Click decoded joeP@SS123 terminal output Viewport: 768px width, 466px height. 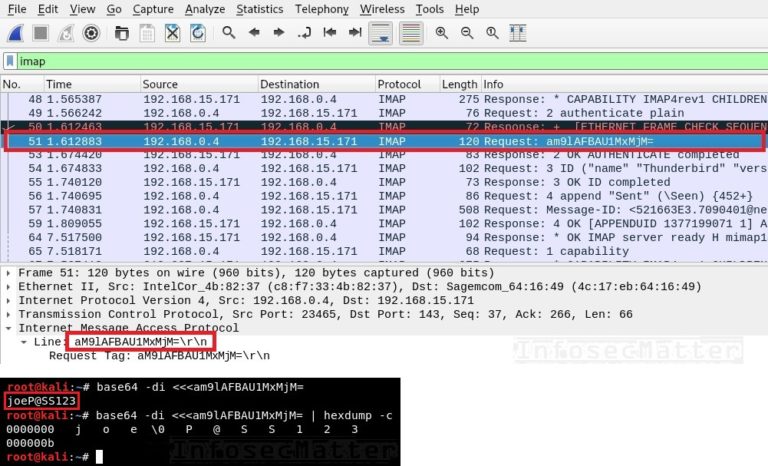41,401
